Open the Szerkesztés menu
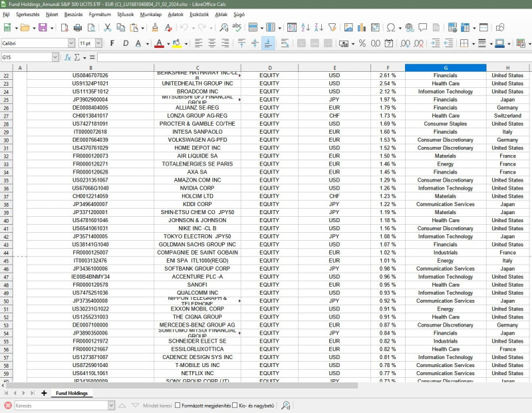Screen dimensions: 532x413 point(27,15)
